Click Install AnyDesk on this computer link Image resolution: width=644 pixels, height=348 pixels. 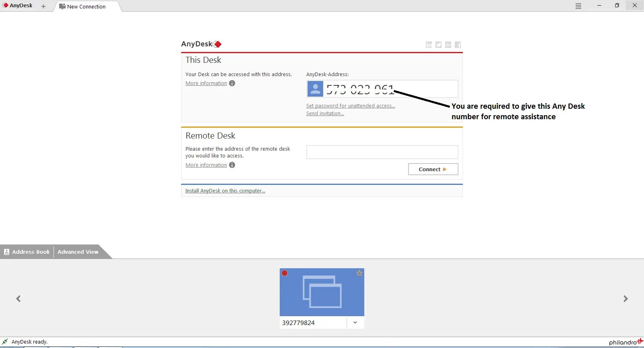click(x=225, y=191)
